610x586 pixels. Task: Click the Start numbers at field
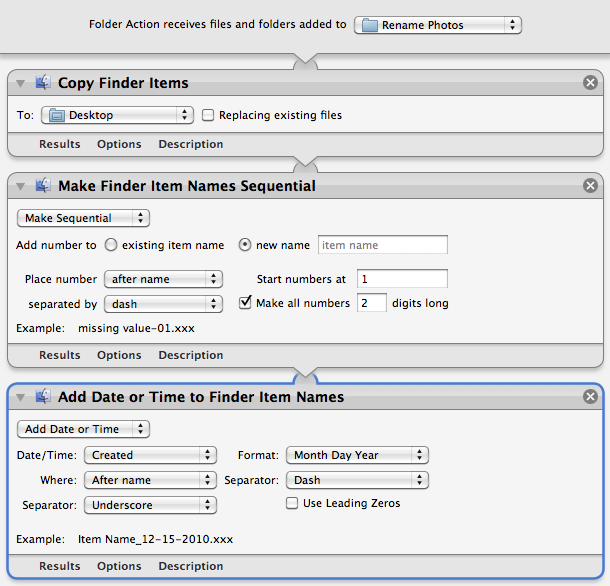point(402,279)
